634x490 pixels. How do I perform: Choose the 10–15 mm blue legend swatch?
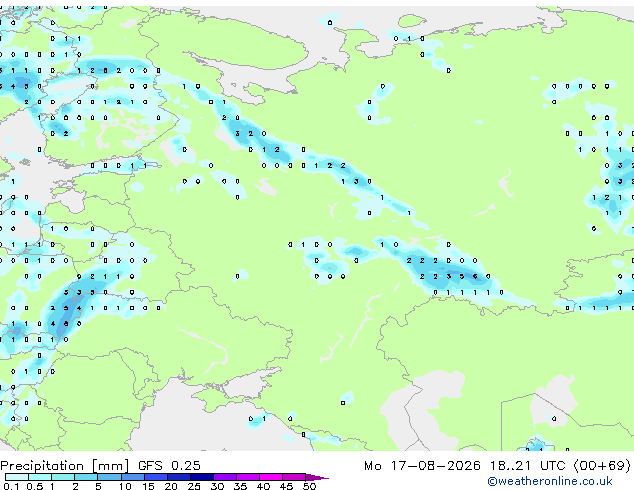coord(133,477)
